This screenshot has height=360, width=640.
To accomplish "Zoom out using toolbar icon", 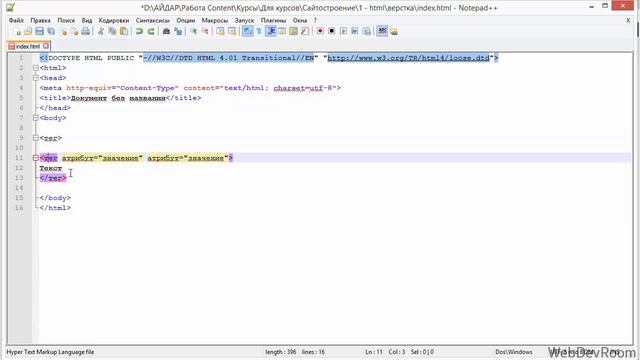I will [205, 31].
